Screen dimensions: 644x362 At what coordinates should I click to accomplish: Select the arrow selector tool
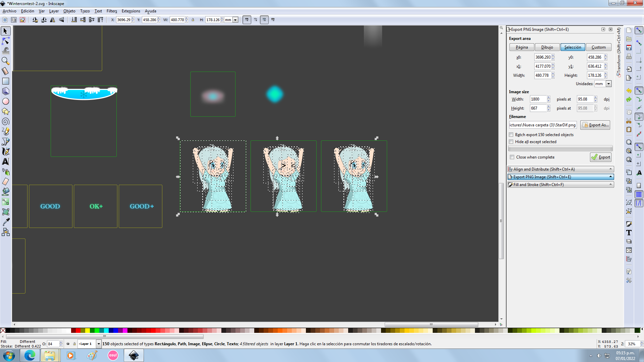5,31
